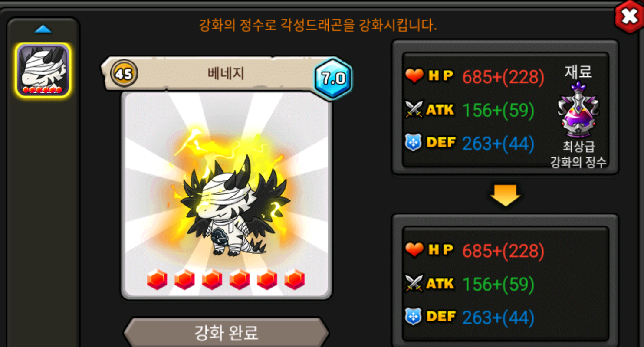Click the yellow down arrow between the stat panels
This screenshot has height=347, width=644.
[x=505, y=196]
